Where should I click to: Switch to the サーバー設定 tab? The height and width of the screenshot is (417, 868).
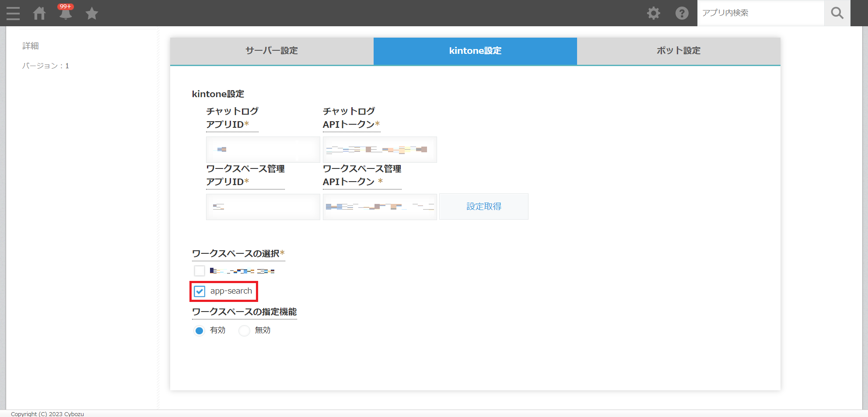(272, 51)
